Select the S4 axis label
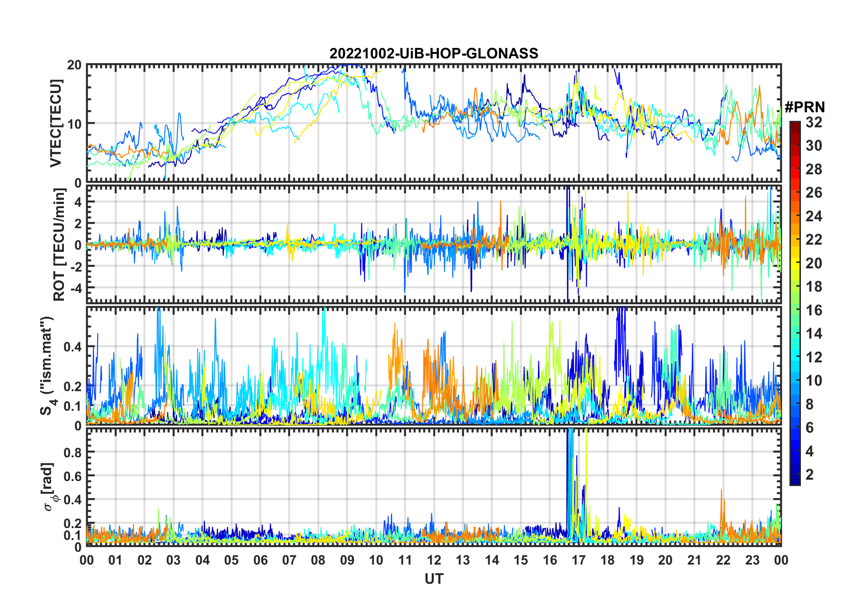Screen dimensions: 868x607 pos(47,366)
